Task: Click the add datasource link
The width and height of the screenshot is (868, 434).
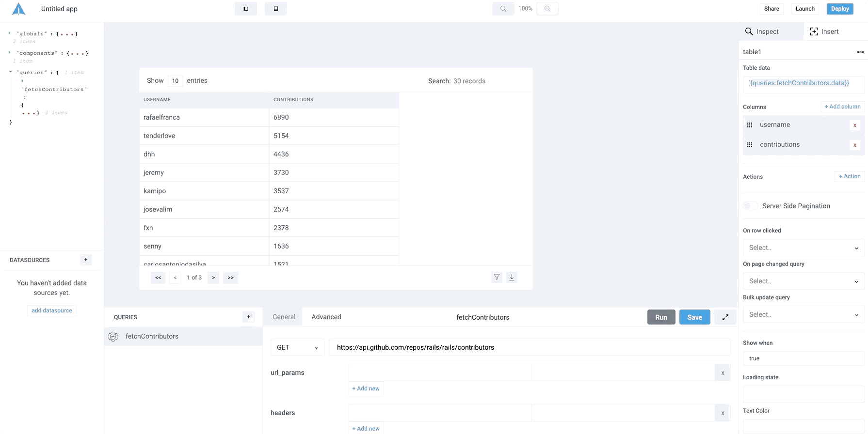Action: pos(52,310)
